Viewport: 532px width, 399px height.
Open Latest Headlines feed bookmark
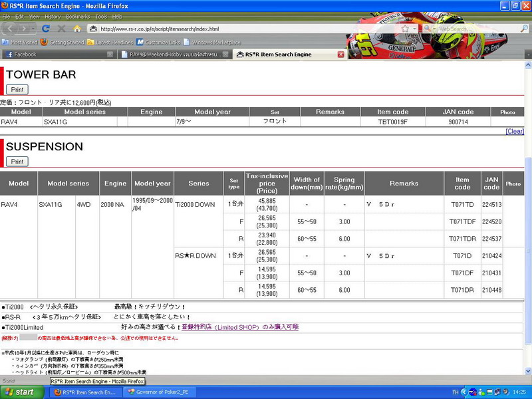[109, 42]
